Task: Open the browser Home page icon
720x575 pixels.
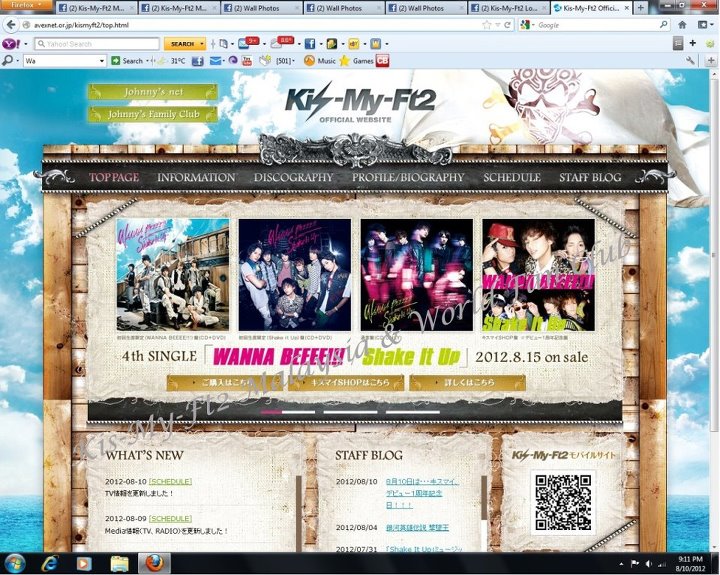Action: pyautogui.click(x=682, y=25)
